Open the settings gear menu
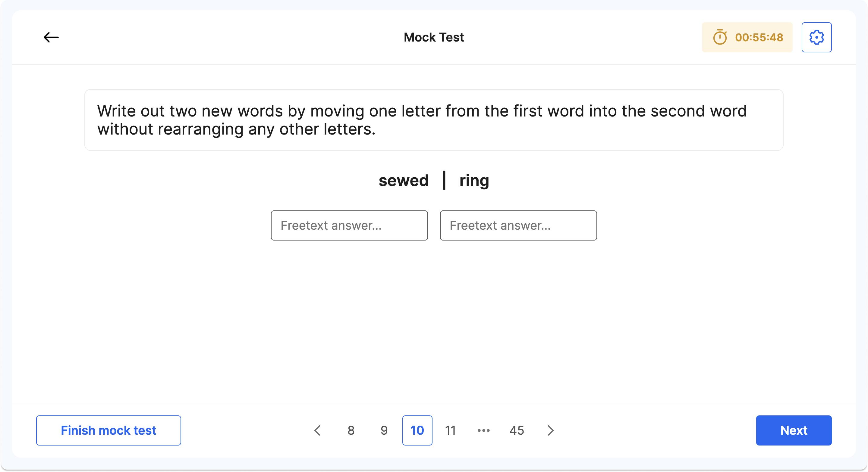This screenshot has width=868, height=472. click(x=816, y=37)
